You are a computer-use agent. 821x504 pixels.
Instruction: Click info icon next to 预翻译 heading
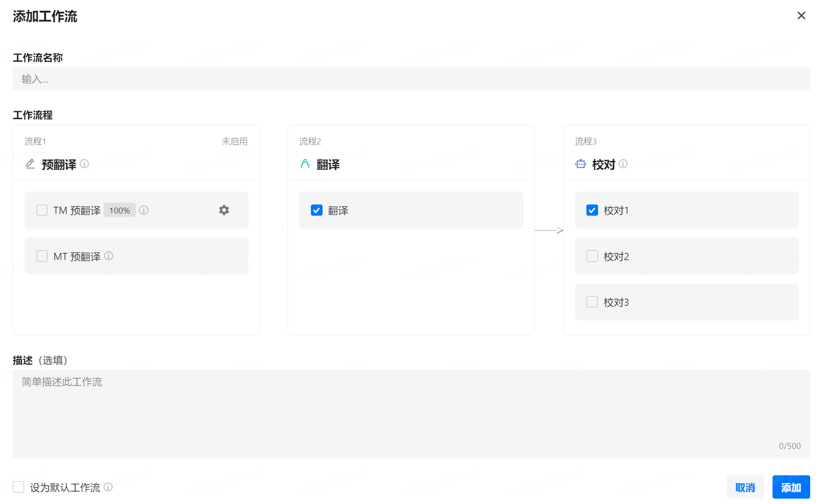point(84,164)
